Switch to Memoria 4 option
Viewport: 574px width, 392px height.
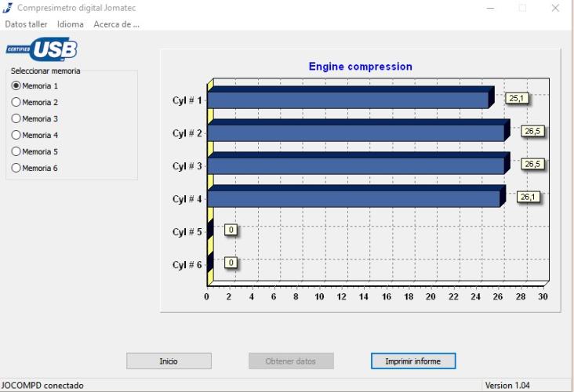[x=16, y=135]
